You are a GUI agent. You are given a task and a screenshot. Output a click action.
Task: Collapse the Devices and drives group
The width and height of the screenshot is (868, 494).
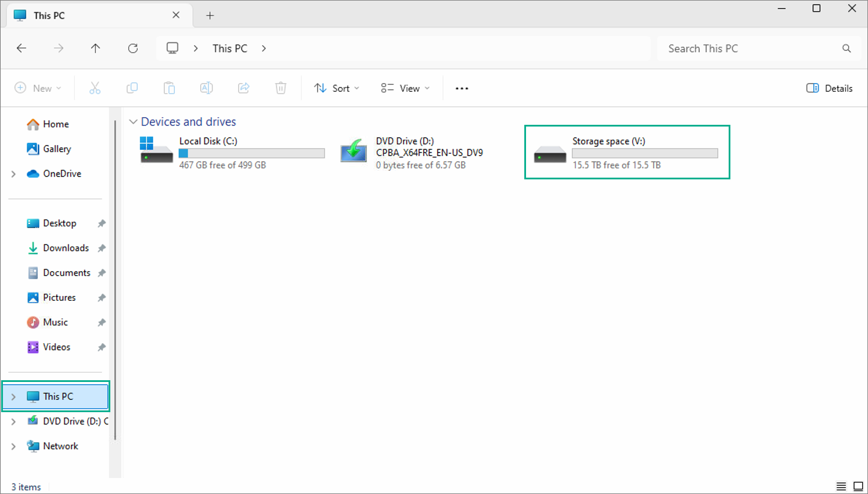point(133,122)
